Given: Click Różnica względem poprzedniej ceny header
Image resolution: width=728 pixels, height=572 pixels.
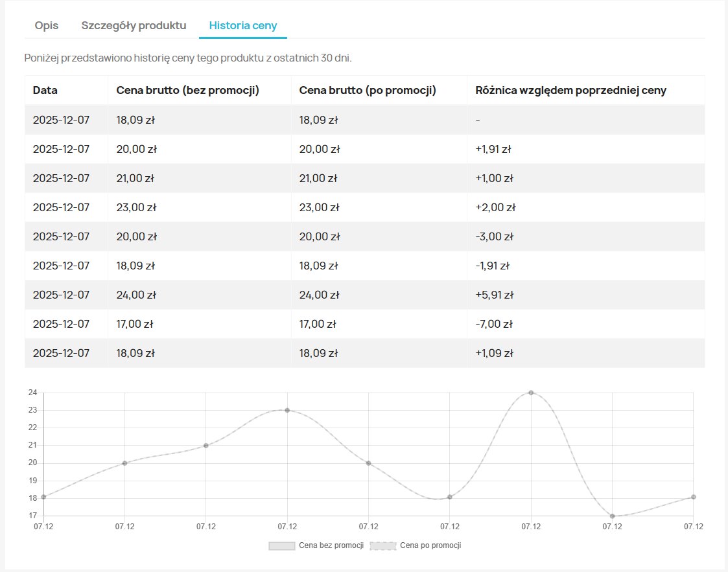Looking at the screenshot, I should coord(570,90).
